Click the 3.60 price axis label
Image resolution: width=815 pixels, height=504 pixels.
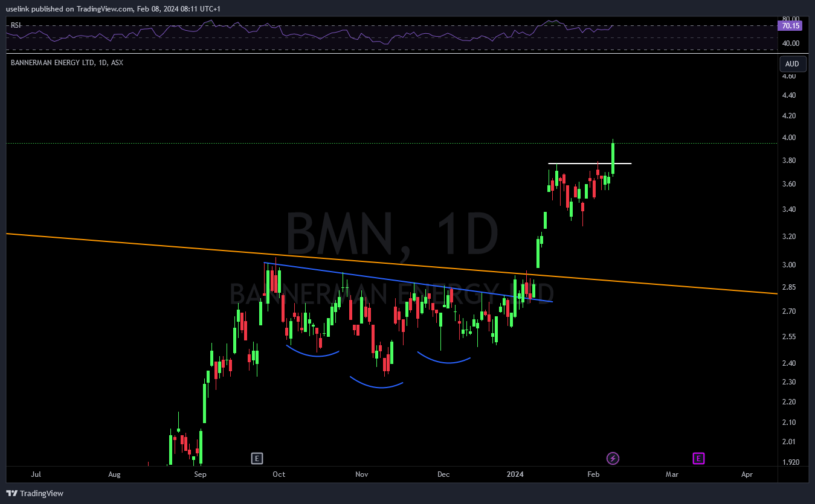[789, 184]
